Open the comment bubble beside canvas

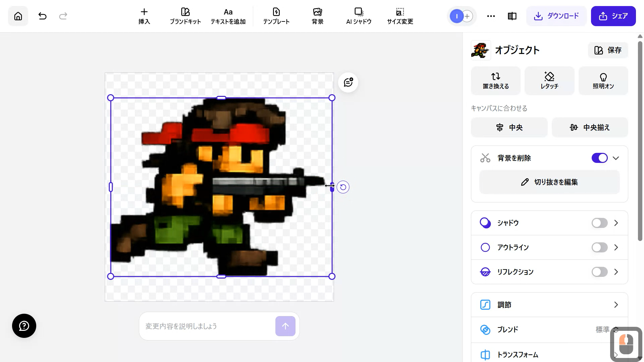point(348,82)
